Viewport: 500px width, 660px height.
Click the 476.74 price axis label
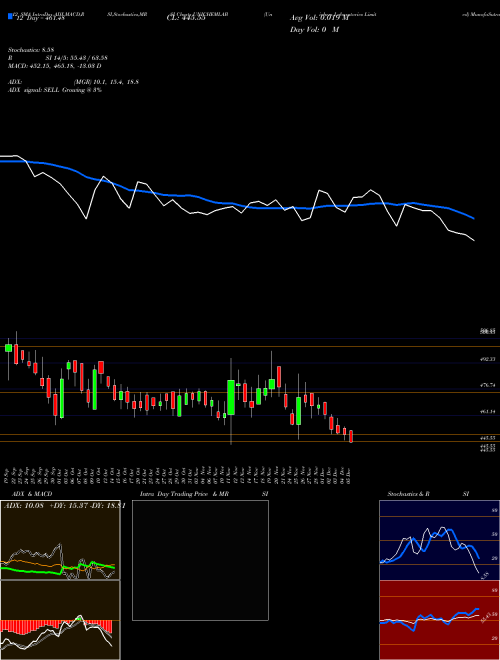[x=488, y=385]
